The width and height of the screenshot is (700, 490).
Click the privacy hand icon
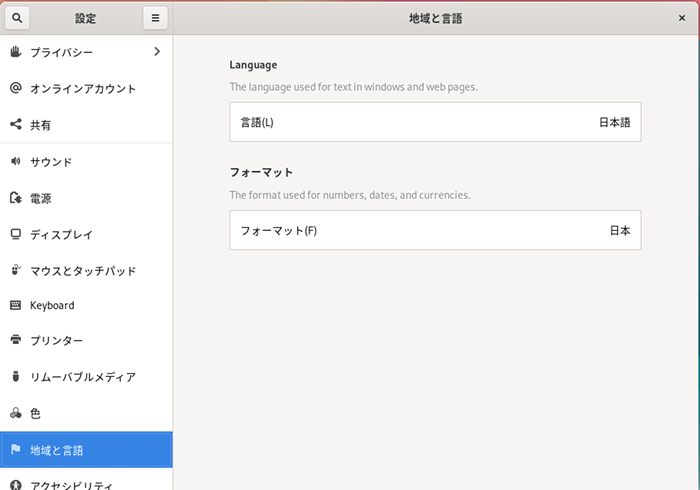tap(15, 51)
